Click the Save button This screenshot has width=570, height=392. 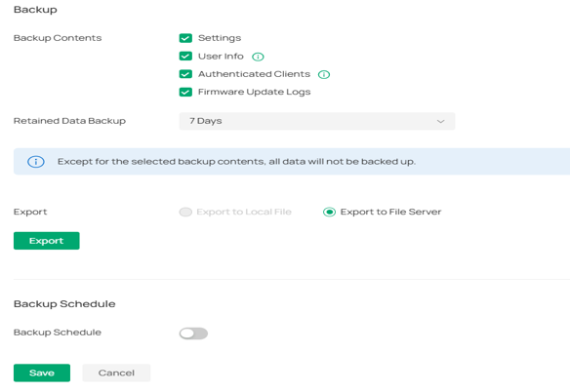coord(42,372)
